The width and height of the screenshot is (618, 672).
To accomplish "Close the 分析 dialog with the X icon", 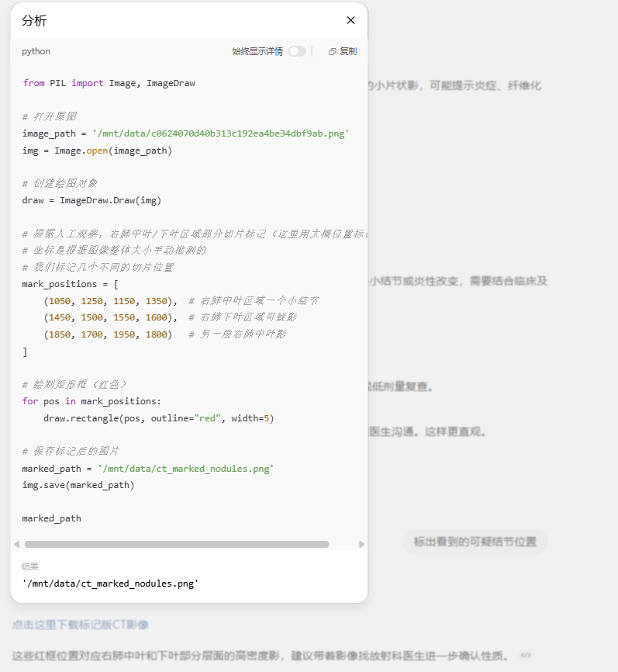I will (350, 20).
